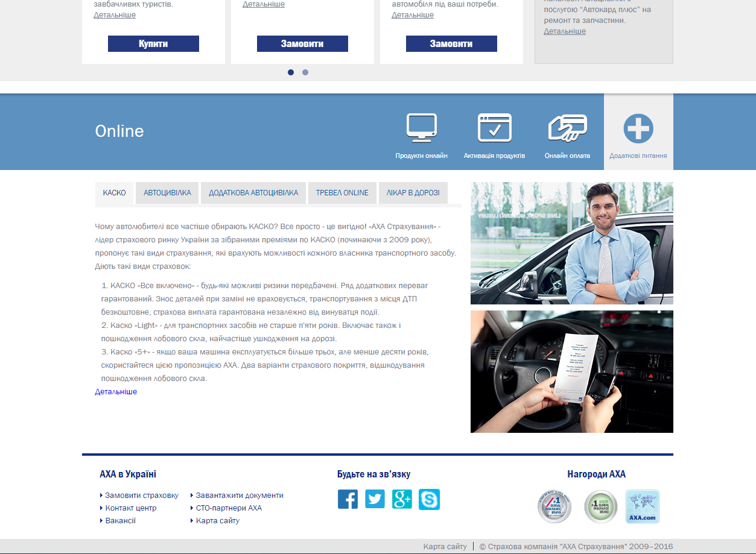Switch to the ДОДАТКОВА АВТОЦИВІЛКА tab
The image size is (756, 554).
point(253,193)
